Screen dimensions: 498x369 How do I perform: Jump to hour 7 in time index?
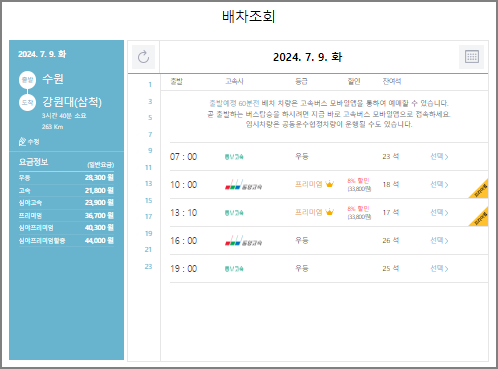pyautogui.click(x=150, y=134)
